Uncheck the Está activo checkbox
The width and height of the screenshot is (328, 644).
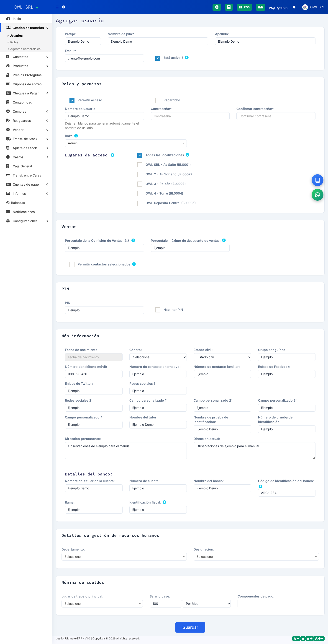pyautogui.click(x=158, y=58)
